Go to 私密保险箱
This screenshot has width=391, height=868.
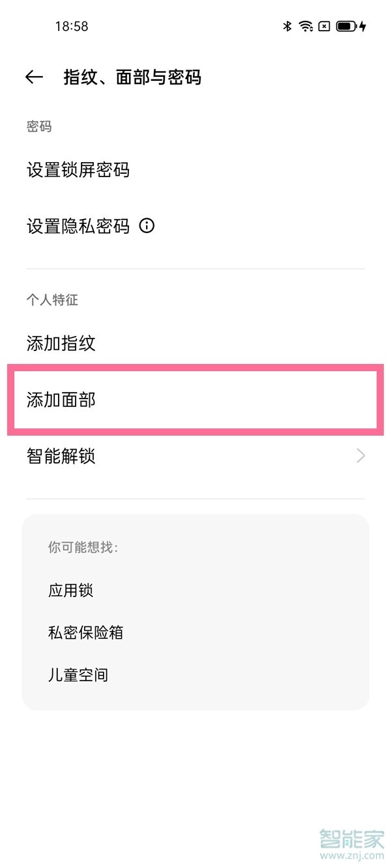tap(85, 632)
